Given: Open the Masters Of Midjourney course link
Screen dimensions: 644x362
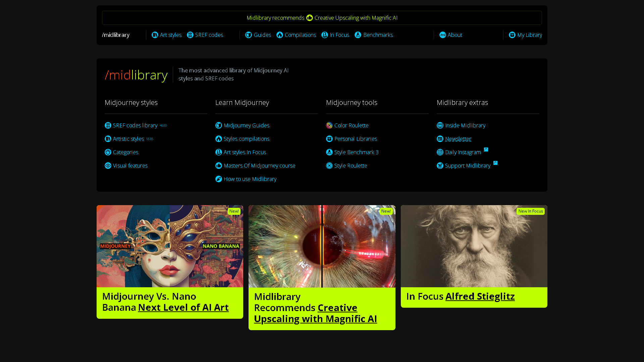Looking at the screenshot, I should [x=260, y=166].
